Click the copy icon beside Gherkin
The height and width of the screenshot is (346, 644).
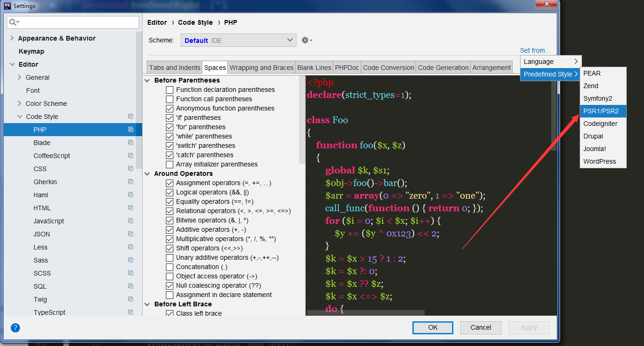(131, 182)
